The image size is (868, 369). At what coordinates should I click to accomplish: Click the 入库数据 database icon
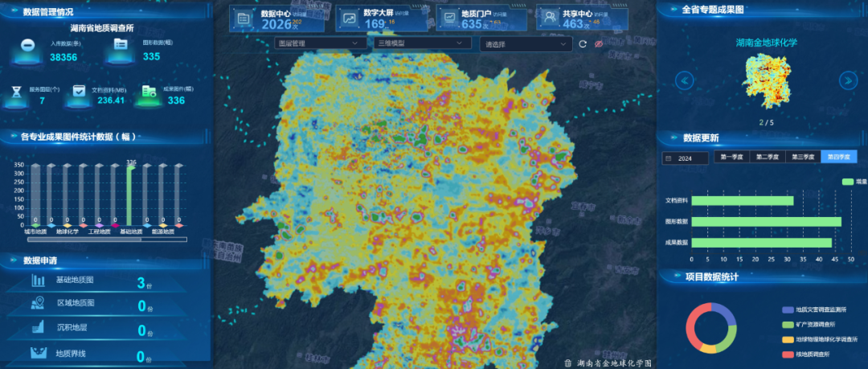[27, 50]
